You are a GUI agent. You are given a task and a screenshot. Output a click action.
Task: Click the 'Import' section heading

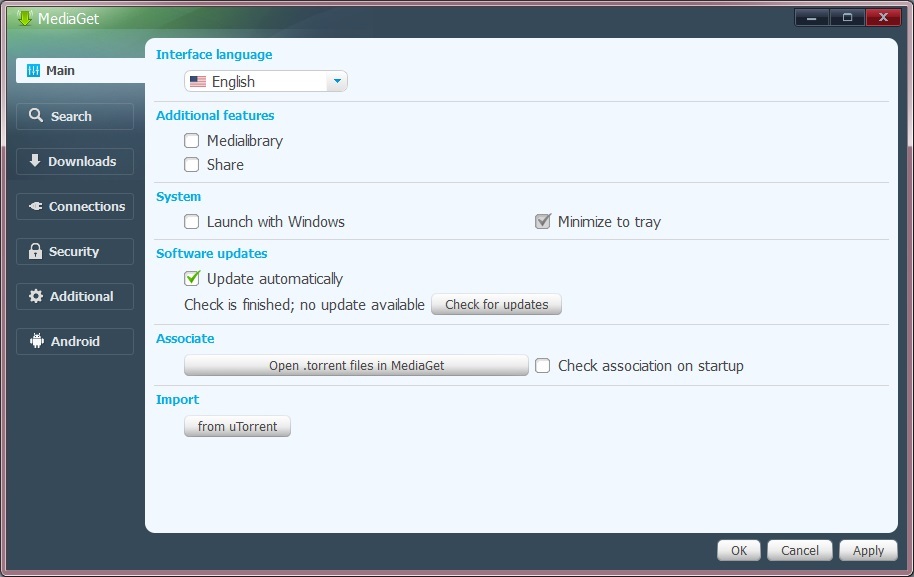(177, 399)
